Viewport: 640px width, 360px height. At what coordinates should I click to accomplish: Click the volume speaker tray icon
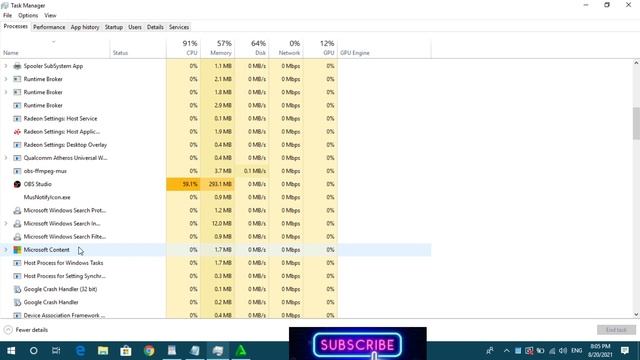point(563,351)
